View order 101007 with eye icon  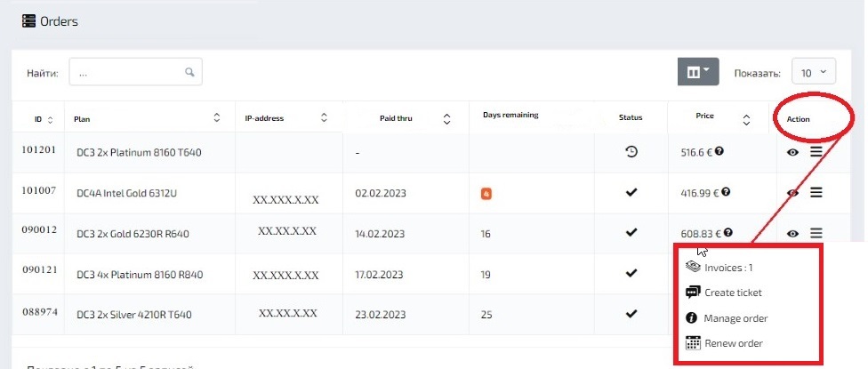[x=792, y=193]
